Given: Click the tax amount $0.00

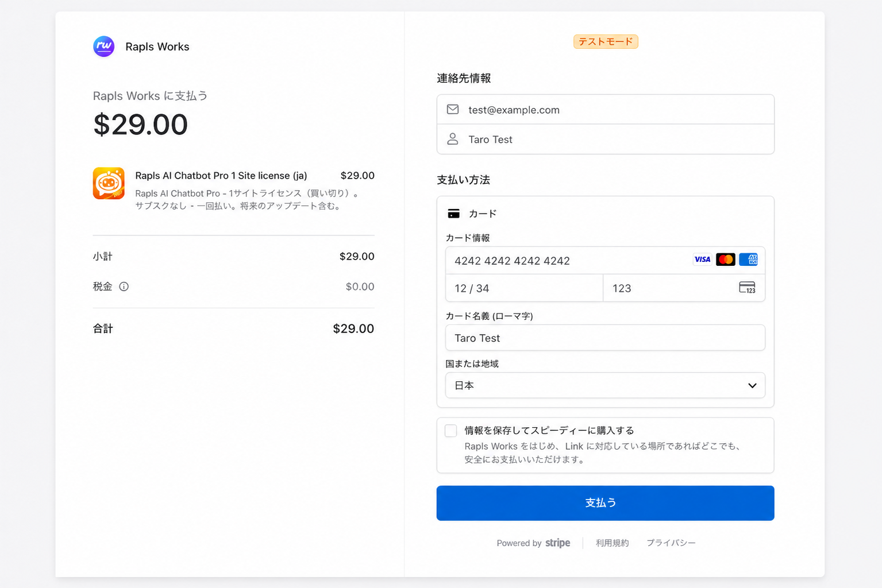Looking at the screenshot, I should point(360,287).
